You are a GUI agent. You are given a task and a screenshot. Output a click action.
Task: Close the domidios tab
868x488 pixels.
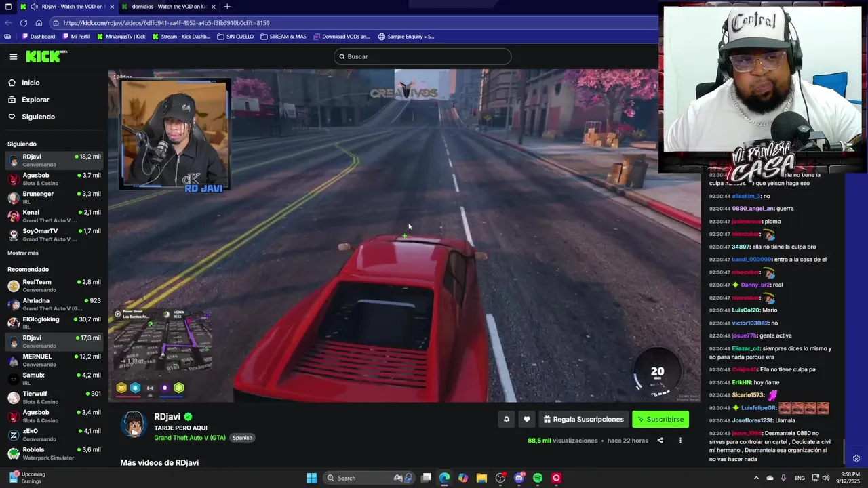pyautogui.click(x=213, y=7)
